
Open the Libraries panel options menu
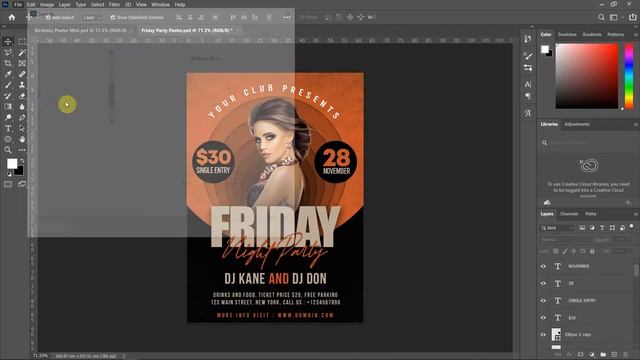[x=636, y=124]
